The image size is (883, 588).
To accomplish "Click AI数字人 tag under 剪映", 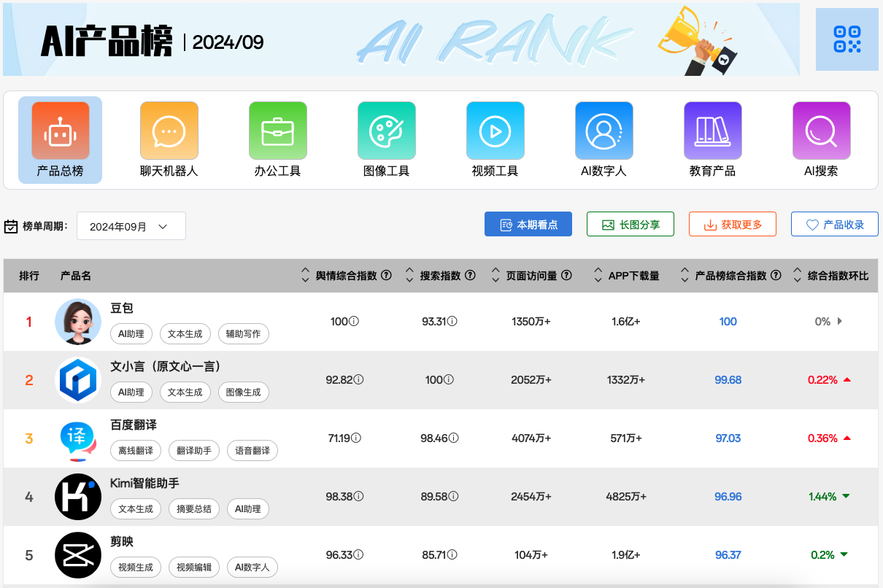I will (x=252, y=568).
